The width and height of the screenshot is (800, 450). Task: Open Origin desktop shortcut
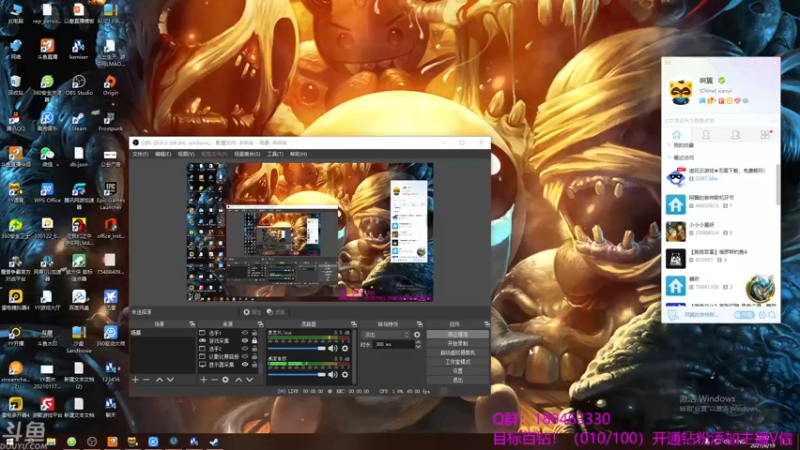(110, 85)
